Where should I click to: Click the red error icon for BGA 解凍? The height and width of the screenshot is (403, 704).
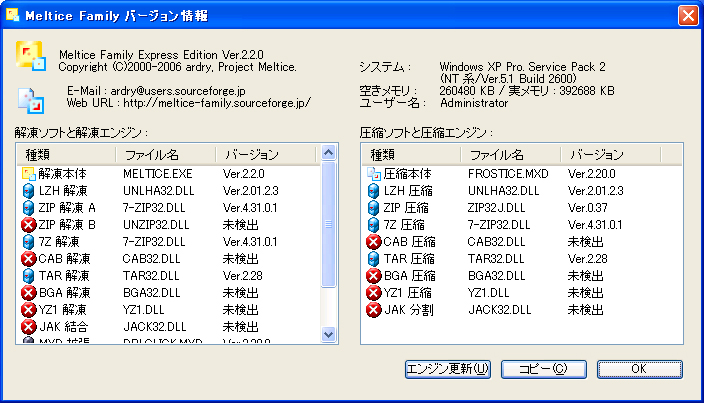28,293
